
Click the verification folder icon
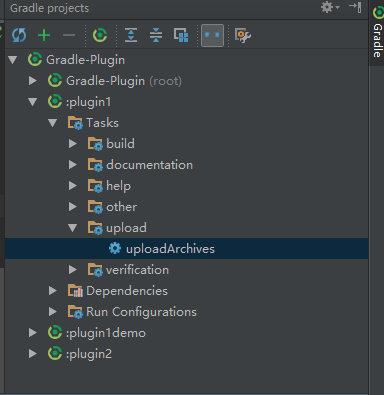(95, 270)
